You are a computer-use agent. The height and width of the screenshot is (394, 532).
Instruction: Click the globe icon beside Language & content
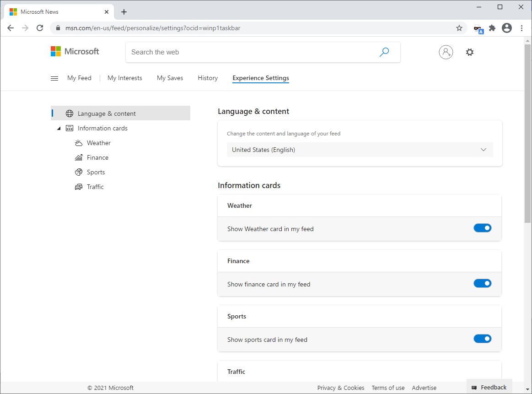click(x=69, y=113)
